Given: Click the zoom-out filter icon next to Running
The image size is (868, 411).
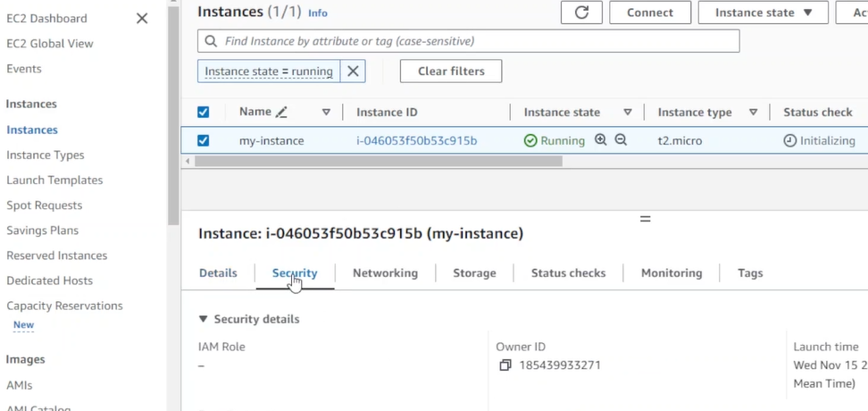Looking at the screenshot, I should click(621, 140).
